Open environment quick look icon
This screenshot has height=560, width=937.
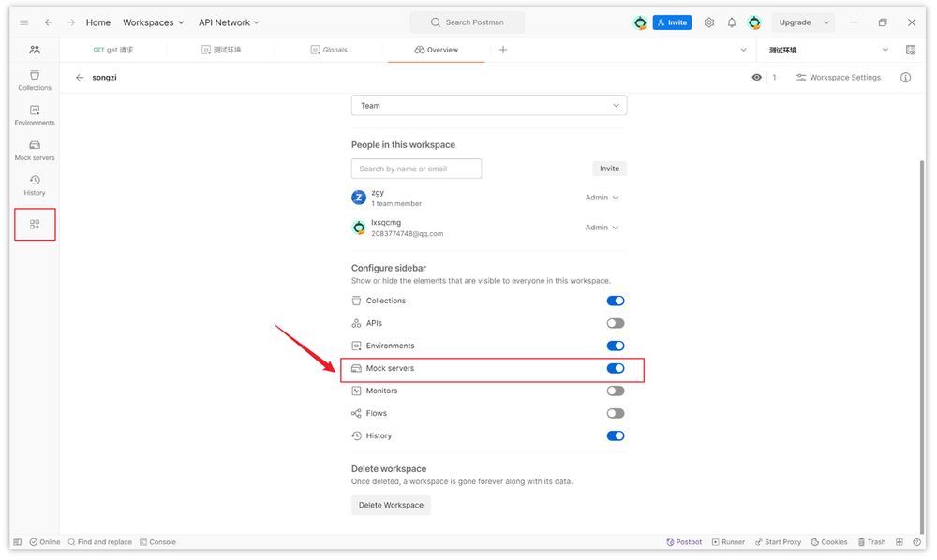(910, 51)
